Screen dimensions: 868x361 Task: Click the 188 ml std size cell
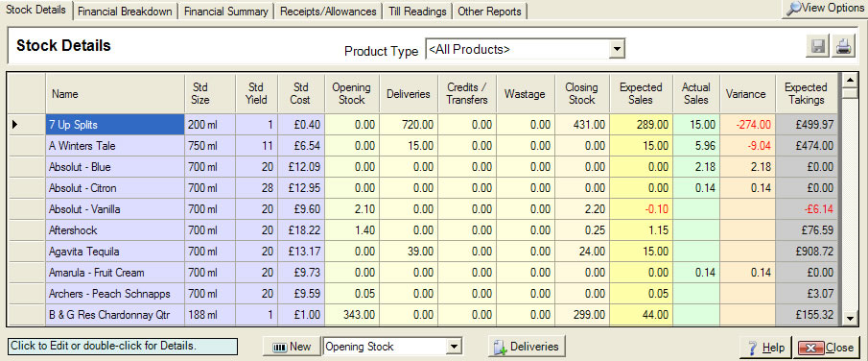[210, 314]
